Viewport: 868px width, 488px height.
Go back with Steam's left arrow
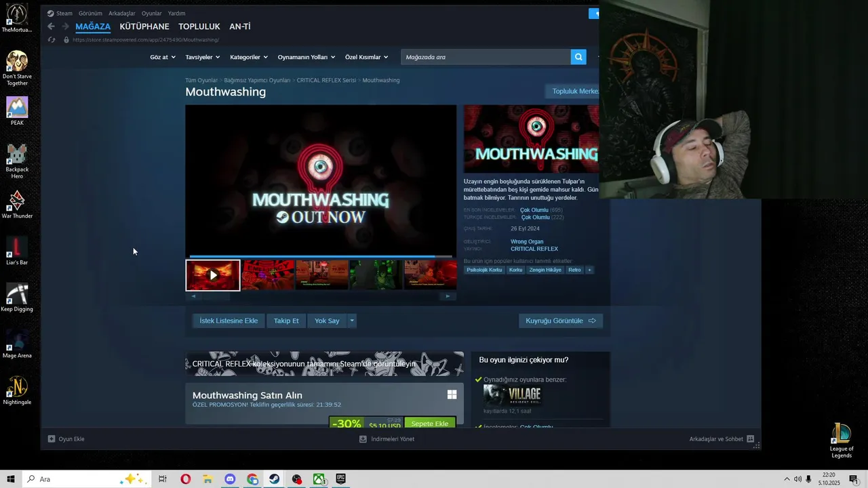(51, 26)
